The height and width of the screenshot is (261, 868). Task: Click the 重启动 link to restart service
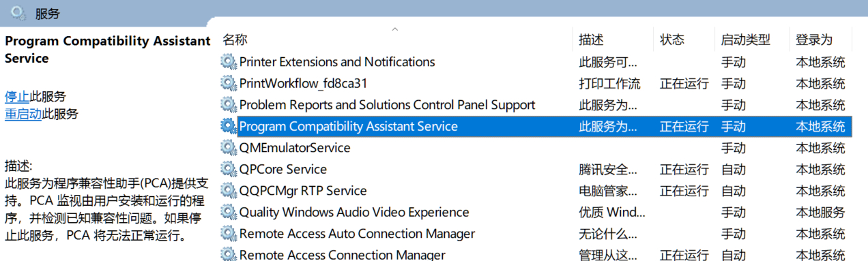[23, 114]
